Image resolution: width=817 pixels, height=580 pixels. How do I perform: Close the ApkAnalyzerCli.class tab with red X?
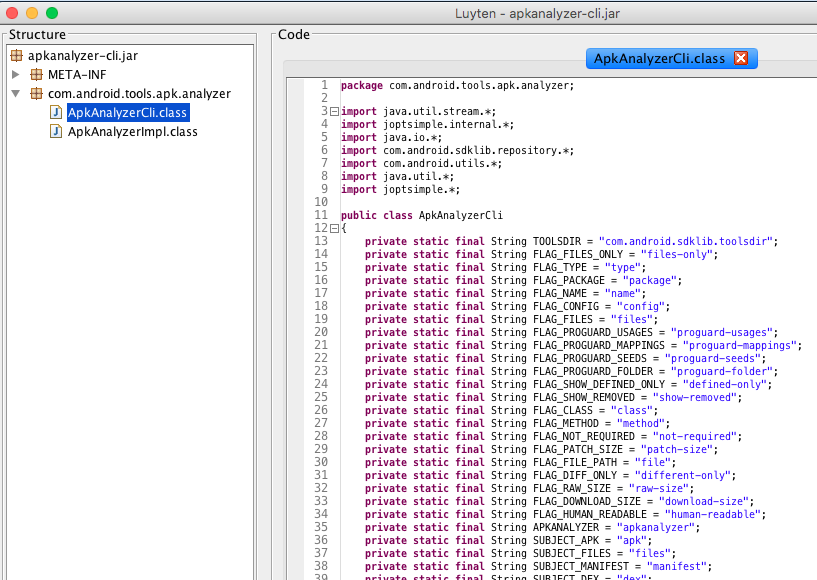pyautogui.click(x=741, y=59)
